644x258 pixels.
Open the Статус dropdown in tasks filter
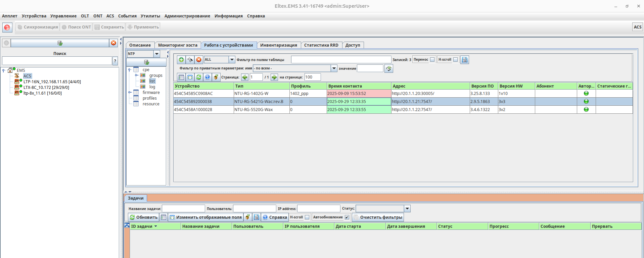pos(407,209)
